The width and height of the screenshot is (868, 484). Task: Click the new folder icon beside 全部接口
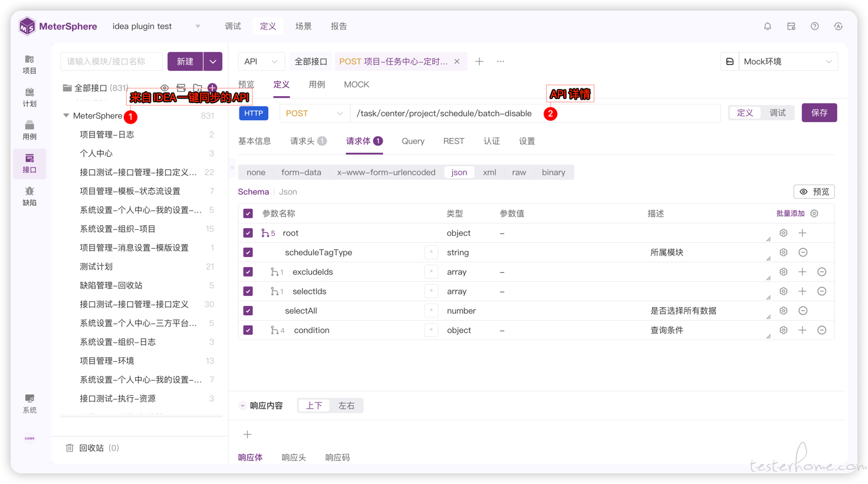coord(198,88)
